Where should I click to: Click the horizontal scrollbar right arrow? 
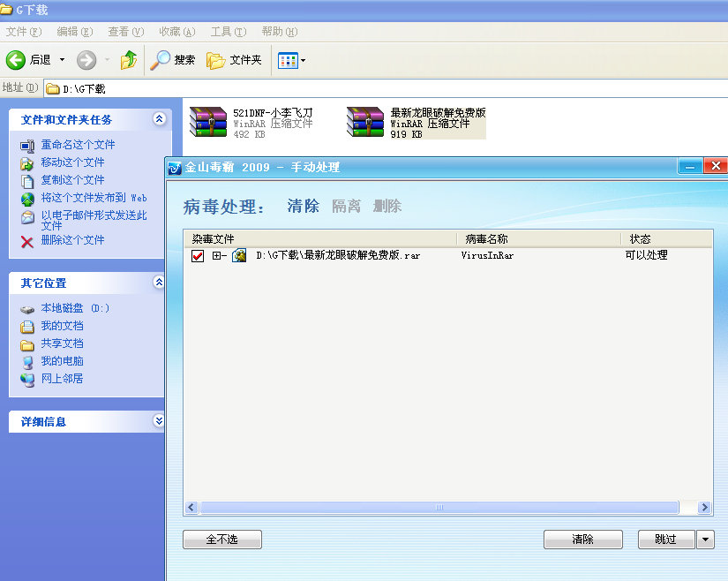click(x=704, y=507)
